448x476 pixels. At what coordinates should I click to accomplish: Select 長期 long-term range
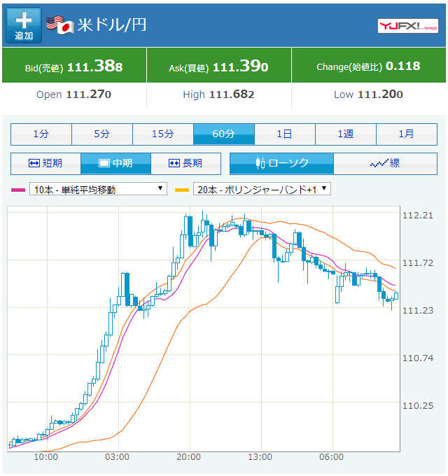185,163
